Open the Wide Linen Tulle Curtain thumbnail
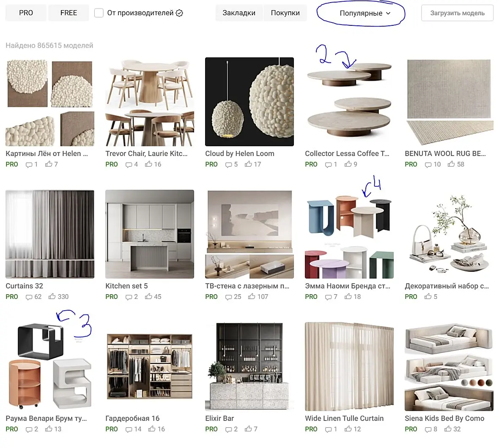 click(x=349, y=366)
